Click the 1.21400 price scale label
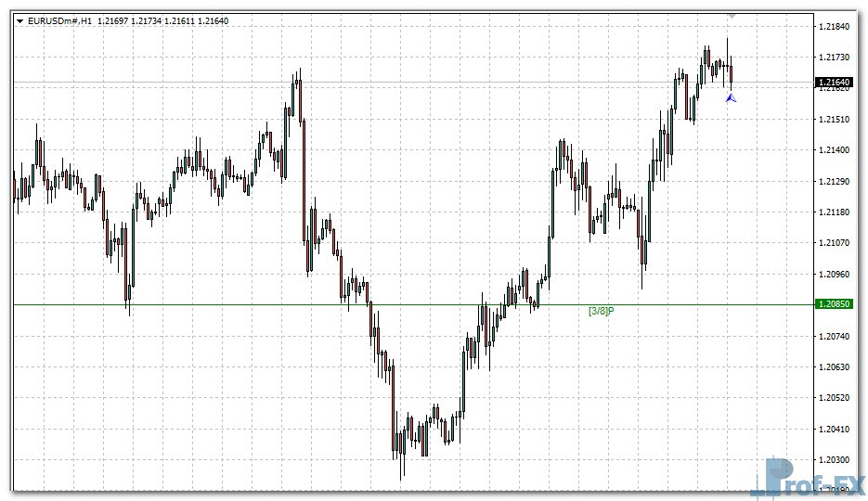868x501 pixels. pos(835,150)
